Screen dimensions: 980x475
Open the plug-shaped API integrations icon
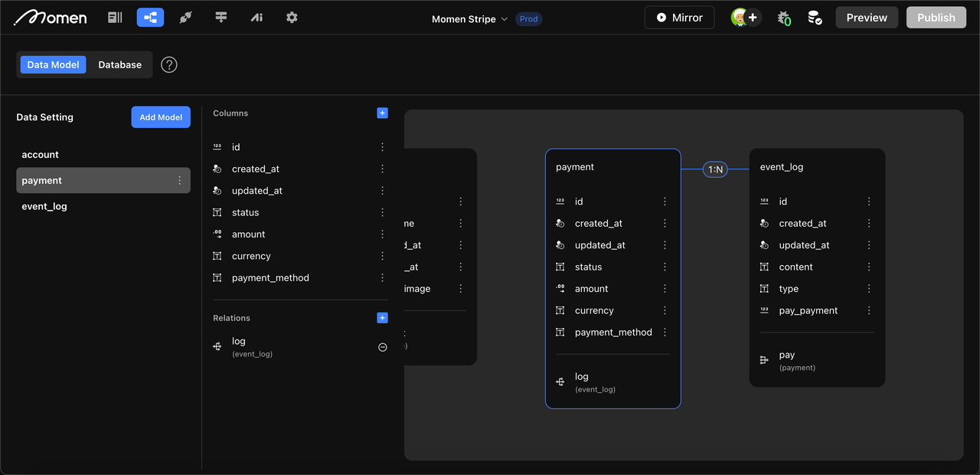click(x=185, y=18)
